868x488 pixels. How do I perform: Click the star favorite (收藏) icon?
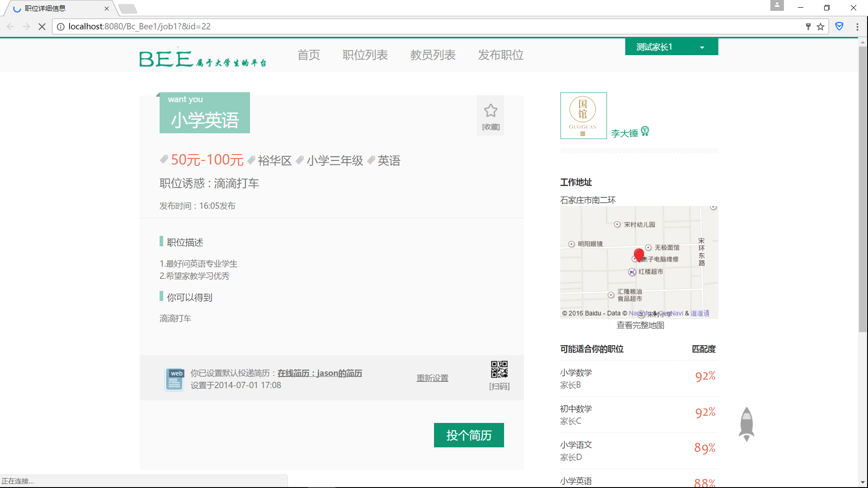491,111
